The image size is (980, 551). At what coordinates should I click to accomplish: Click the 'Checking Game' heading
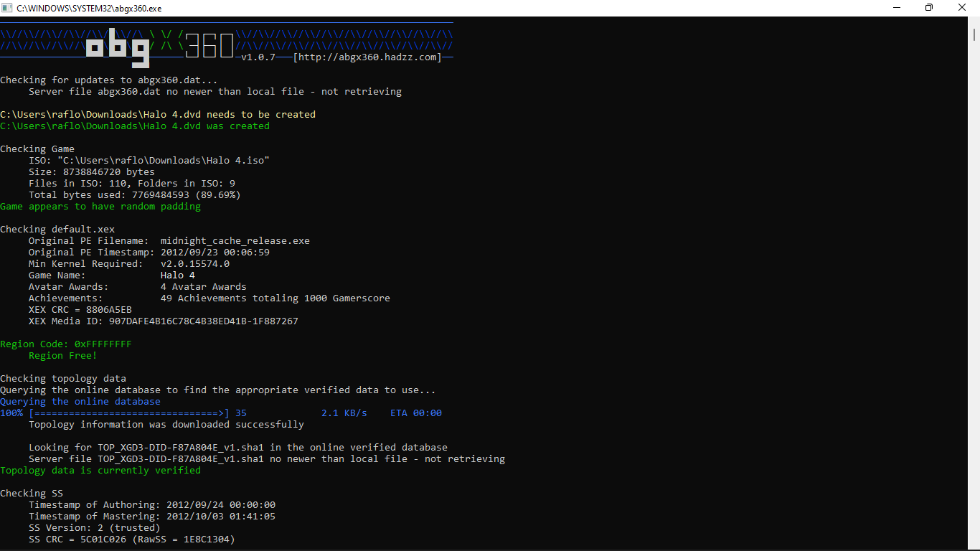coord(37,149)
